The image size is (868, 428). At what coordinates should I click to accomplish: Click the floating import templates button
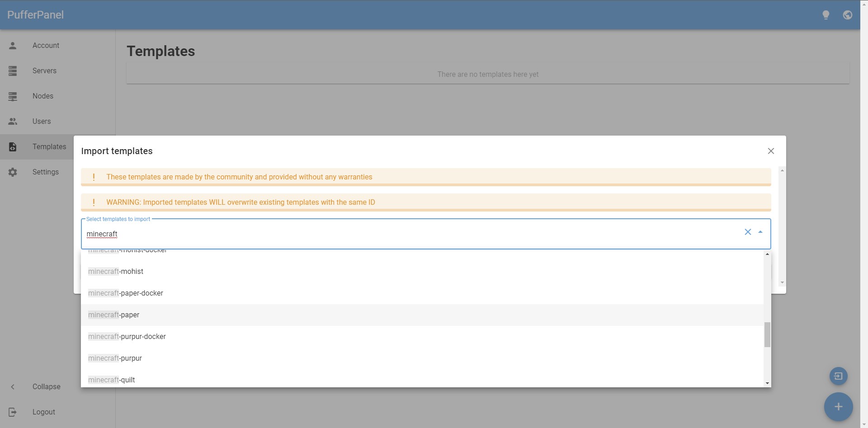[x=839, y=376]
